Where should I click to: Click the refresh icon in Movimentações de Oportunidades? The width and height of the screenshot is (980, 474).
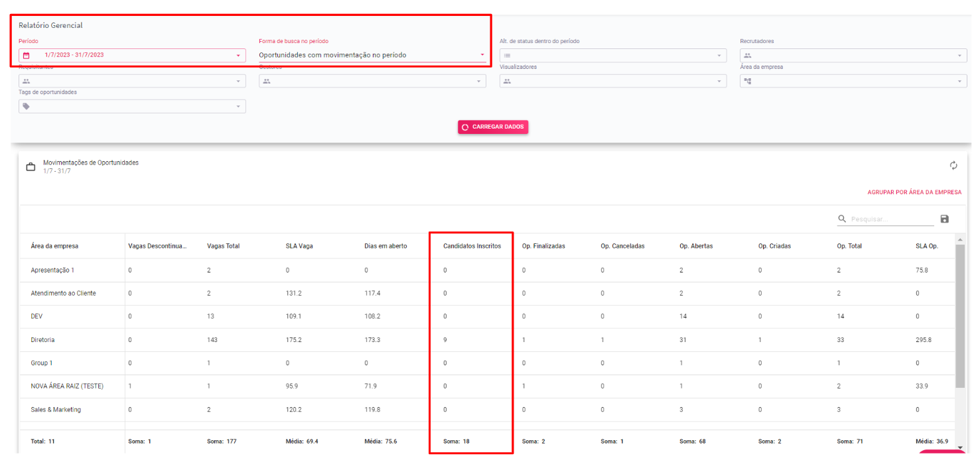pyautogui.click(x=953, y=166)
